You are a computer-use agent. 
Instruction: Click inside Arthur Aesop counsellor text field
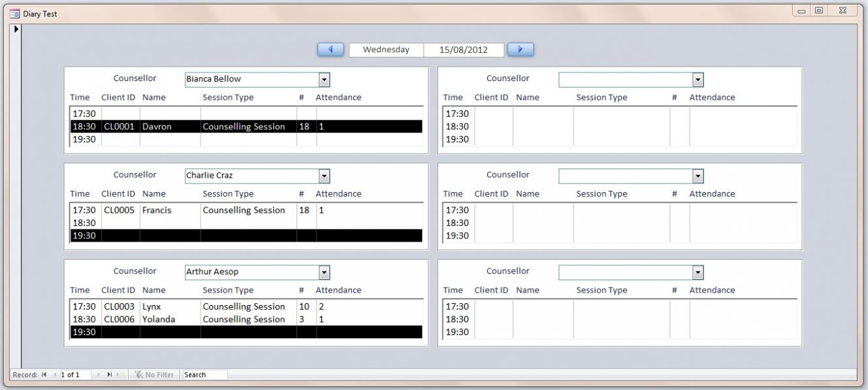(x=251, y=272)
